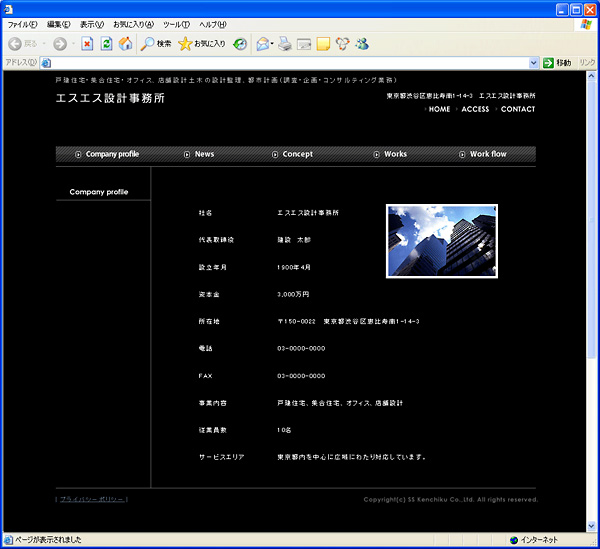This screenshot has width=600, height=549.
Task: Open the ファイル(F) menu
Action: click(x=22, y=25)
